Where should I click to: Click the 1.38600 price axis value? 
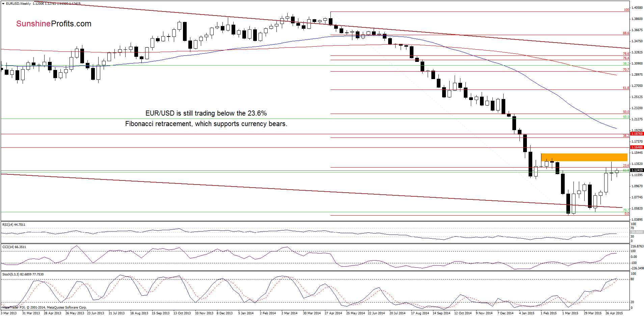coord(637,19)
